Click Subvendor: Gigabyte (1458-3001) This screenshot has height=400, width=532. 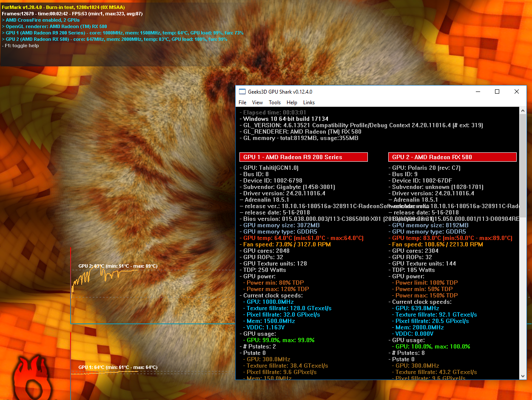[x=287, y=187]
